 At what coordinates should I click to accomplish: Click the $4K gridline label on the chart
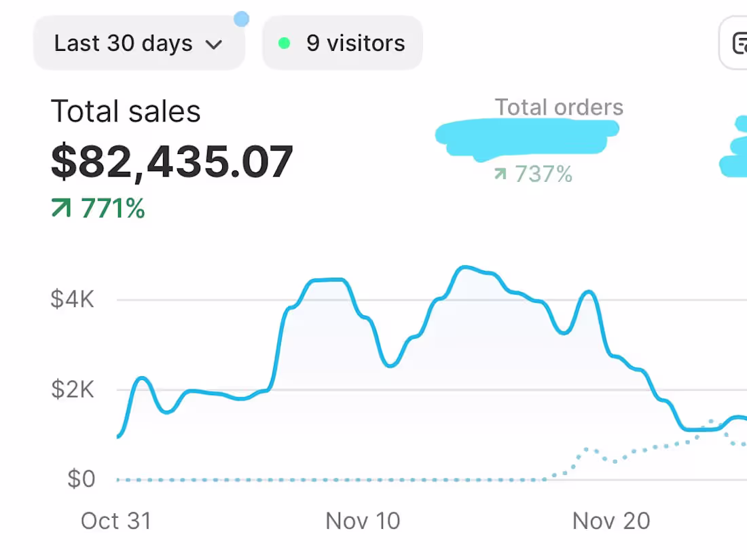73,299
